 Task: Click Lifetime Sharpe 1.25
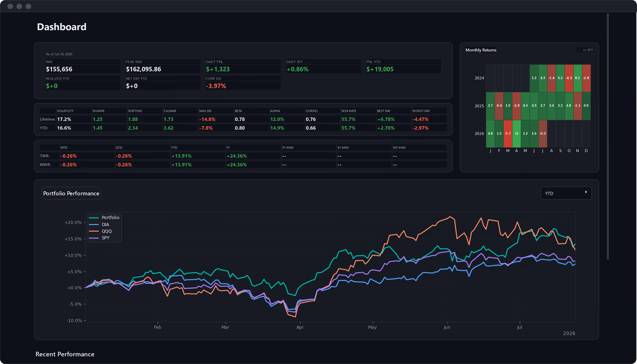97,119
